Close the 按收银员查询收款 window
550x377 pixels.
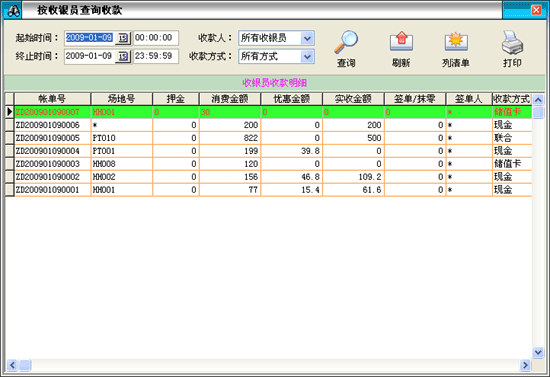pos(536,10)
